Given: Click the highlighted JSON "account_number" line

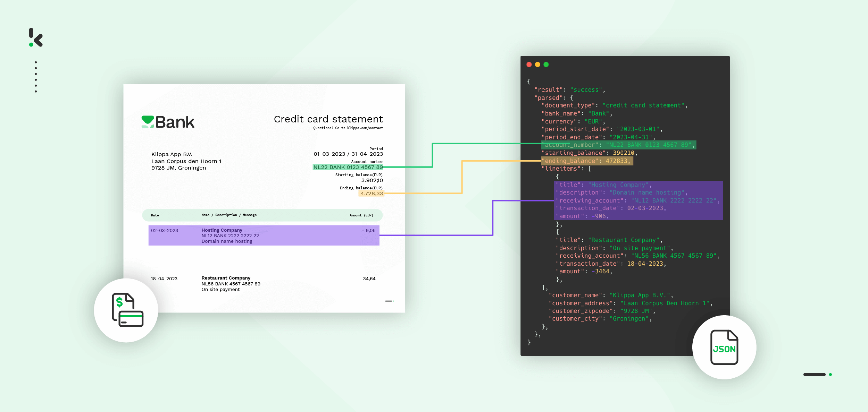Looking at the screenshot, I should point(619,145).
